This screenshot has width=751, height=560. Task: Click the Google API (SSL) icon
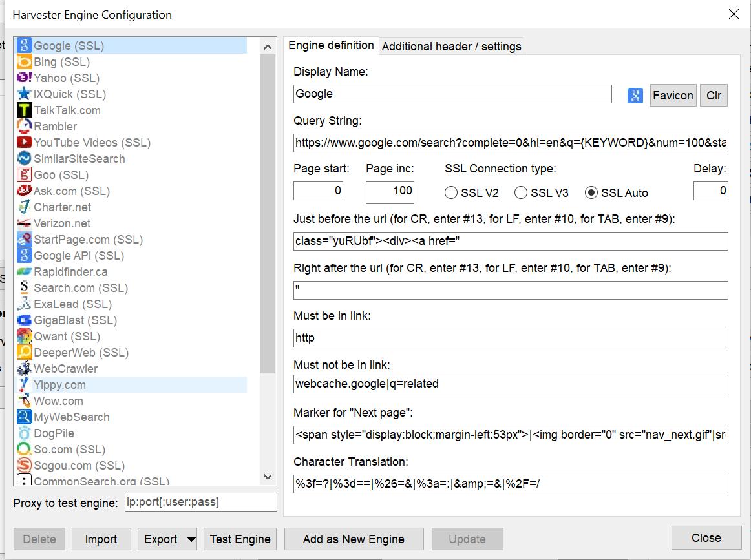(x=25, y=256)
